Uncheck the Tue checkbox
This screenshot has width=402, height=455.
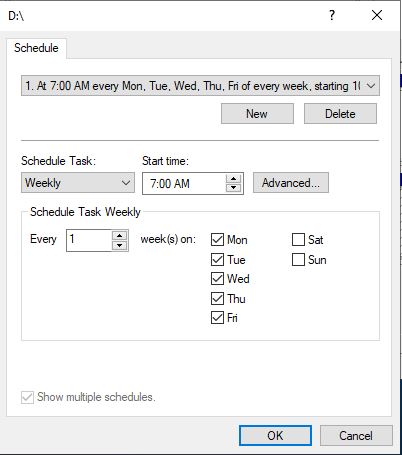[x=217, y=259]
